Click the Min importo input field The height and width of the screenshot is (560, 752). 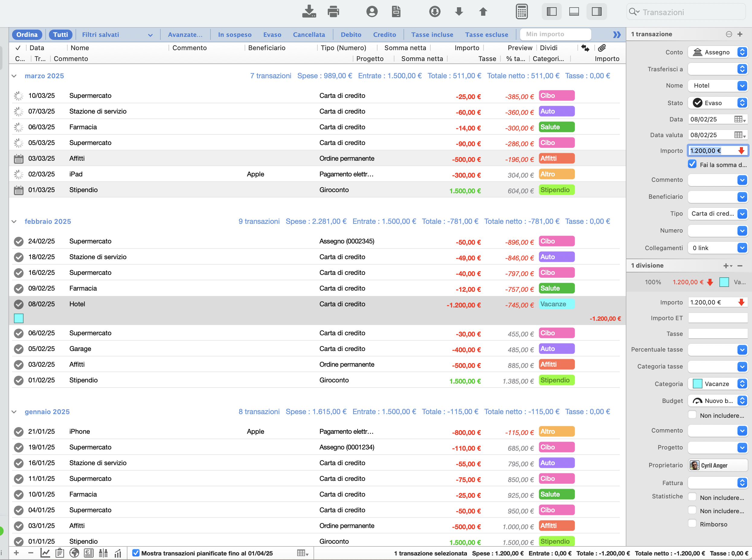(555, 34)
